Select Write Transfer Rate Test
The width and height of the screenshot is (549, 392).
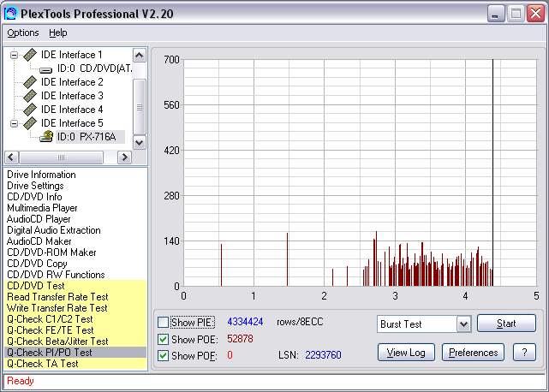click(75, 308)
